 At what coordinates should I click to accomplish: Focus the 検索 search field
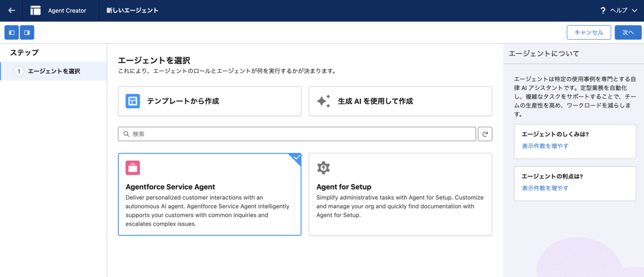tap(297, 134)
